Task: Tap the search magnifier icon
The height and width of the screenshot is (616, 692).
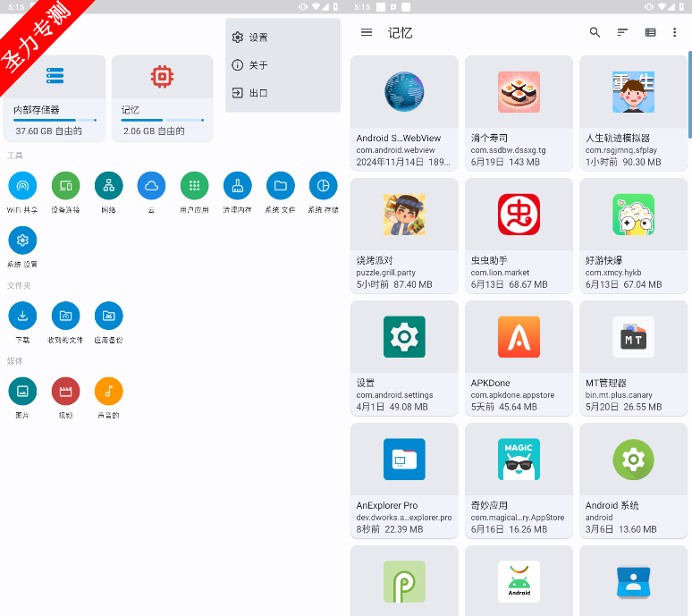Action: point(595,32)
